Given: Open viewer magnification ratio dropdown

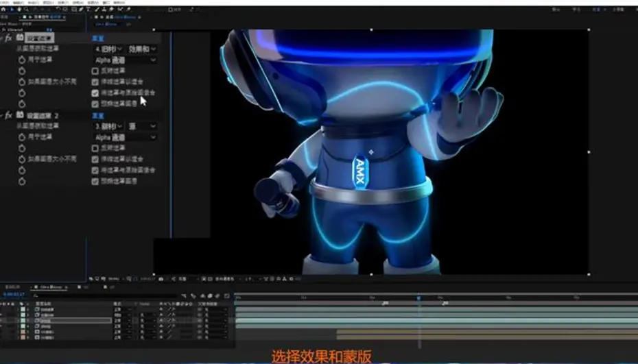Looking at the screenshot, I should point(115,278).
